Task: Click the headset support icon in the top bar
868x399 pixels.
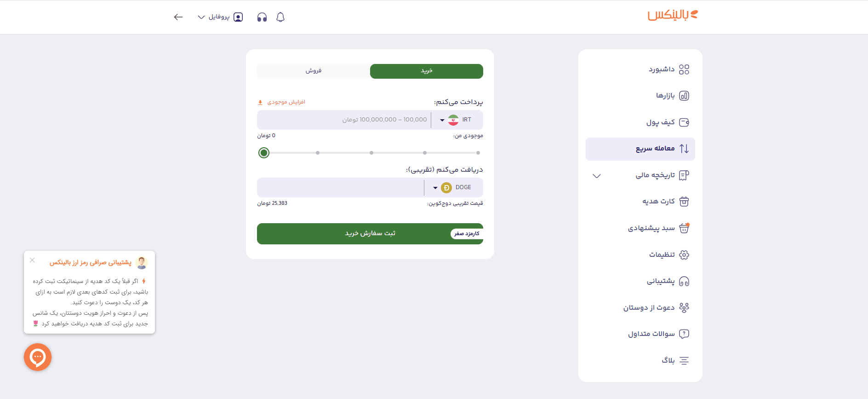Action: click(x=261, y=17)
